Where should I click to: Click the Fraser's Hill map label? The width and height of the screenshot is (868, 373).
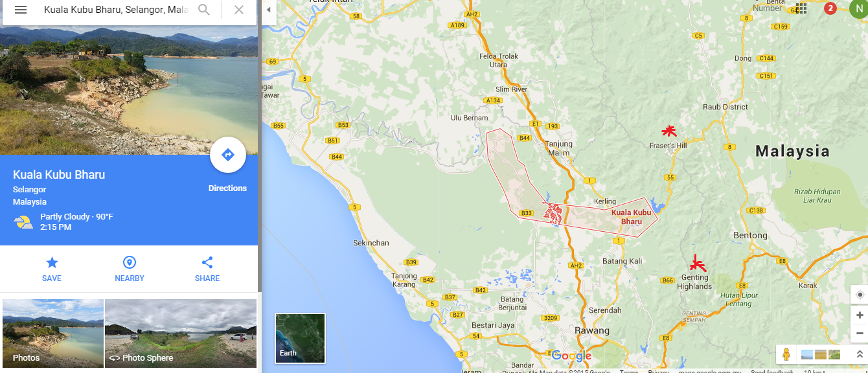pyautogui.click(x=668, y=146)
